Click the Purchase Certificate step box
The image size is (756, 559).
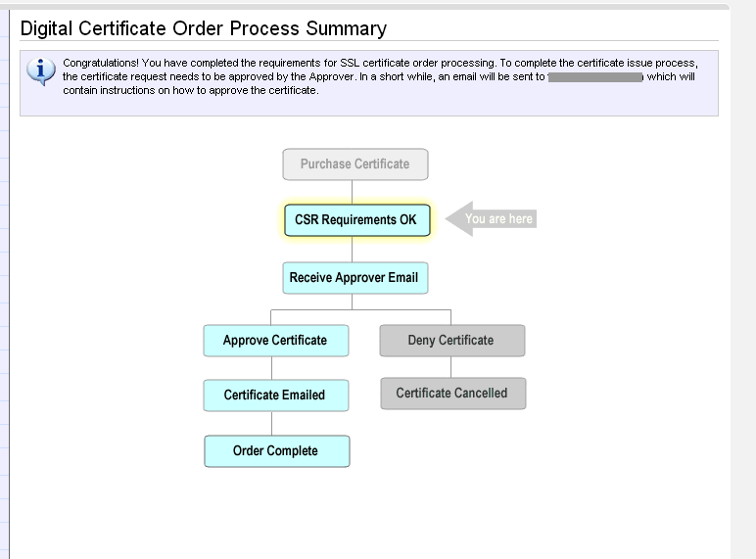tap(355, 164)
